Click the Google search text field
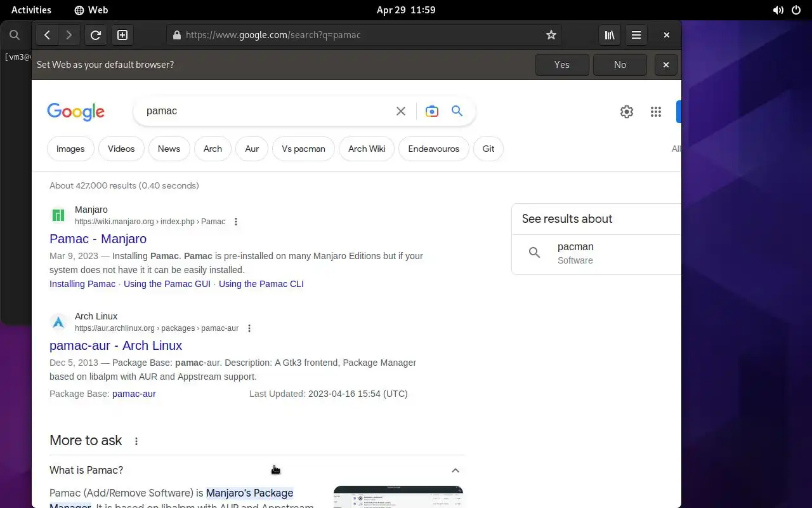This screenshot has width=812, height=508. (266, 111)
